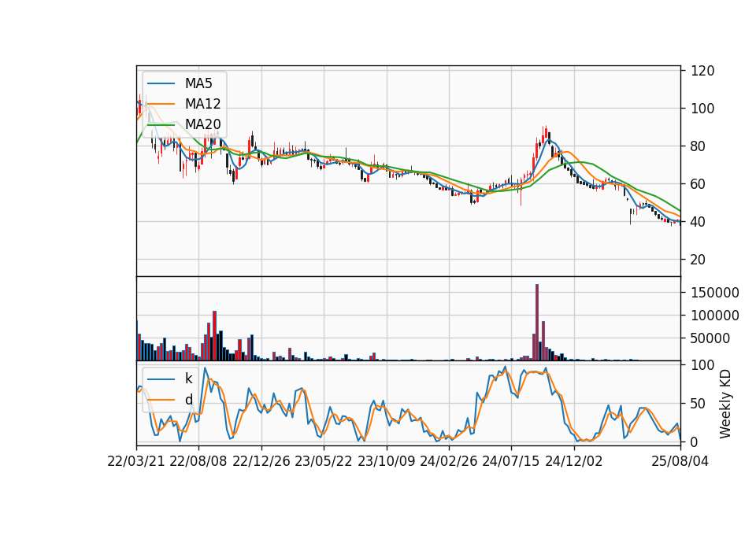The image size is (756, 543).
Task: Click the 22/08/08 date label
Action: click(198, 461)
